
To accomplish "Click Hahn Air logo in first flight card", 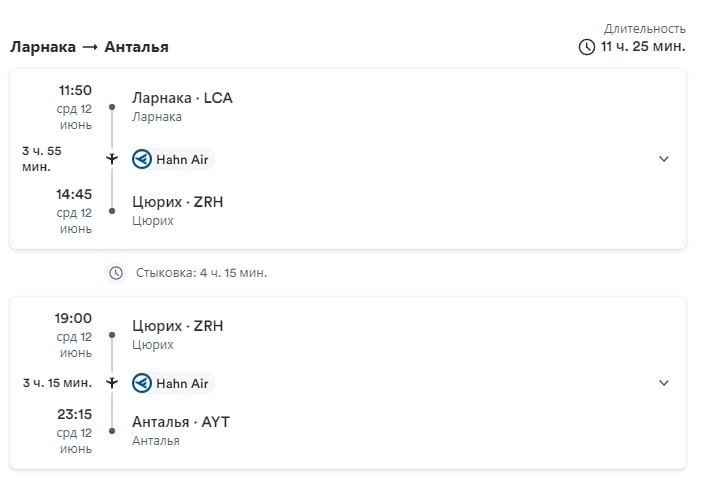I will coord(142,159).
